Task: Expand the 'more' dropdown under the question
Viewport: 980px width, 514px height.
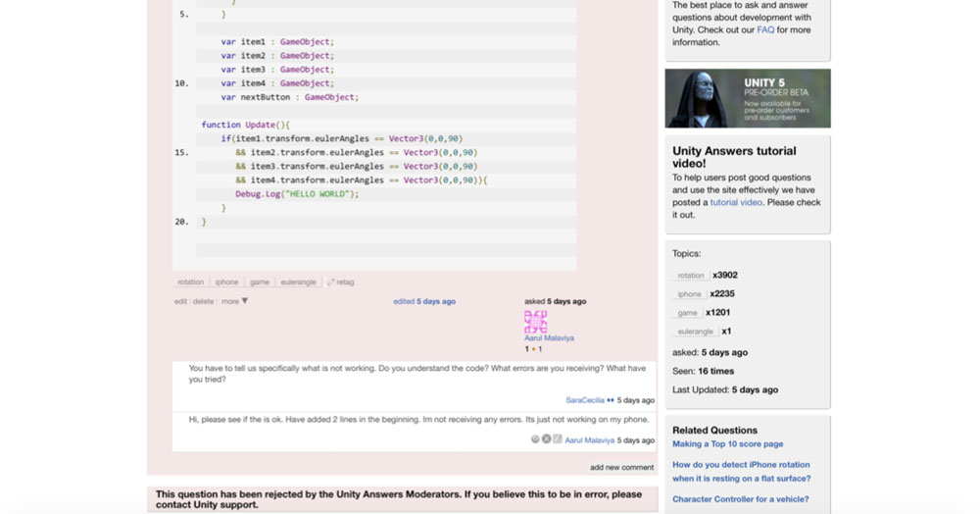Action: point(235,301)
